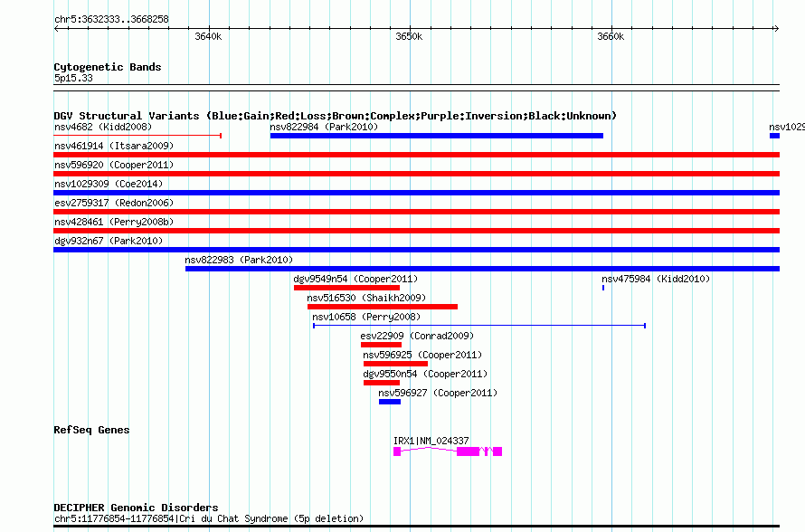The width and height of the screenshot is (805, 532).
Task: Open variant nsv4682 (Kidd2008) label
Action: (x=103, y=127)
